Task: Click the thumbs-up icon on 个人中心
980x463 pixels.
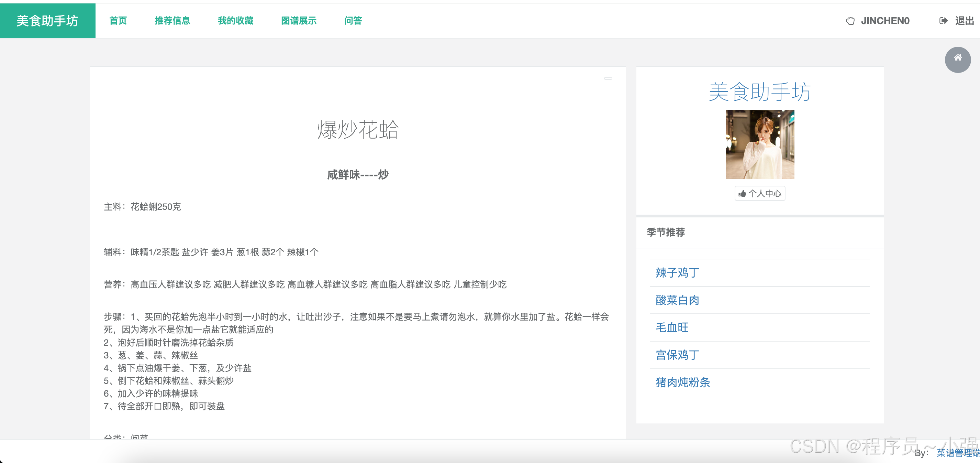Action: (x=742, y=194)
